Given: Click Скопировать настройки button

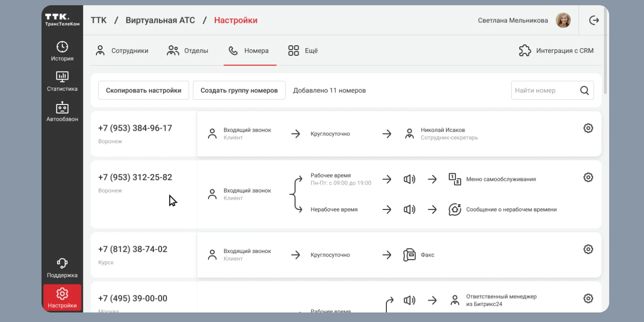Looking at the screenshot, I should pos(144,90).
